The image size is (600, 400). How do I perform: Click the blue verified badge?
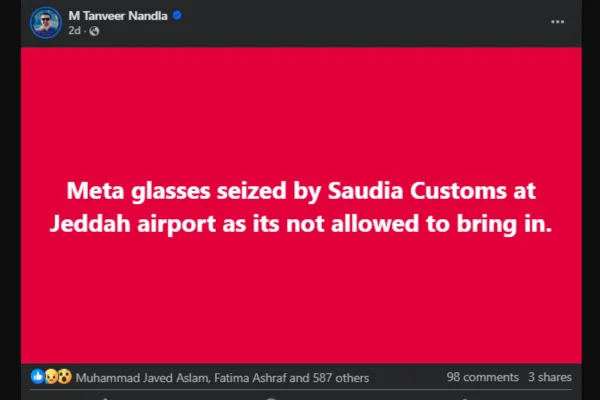pos(177,15)
